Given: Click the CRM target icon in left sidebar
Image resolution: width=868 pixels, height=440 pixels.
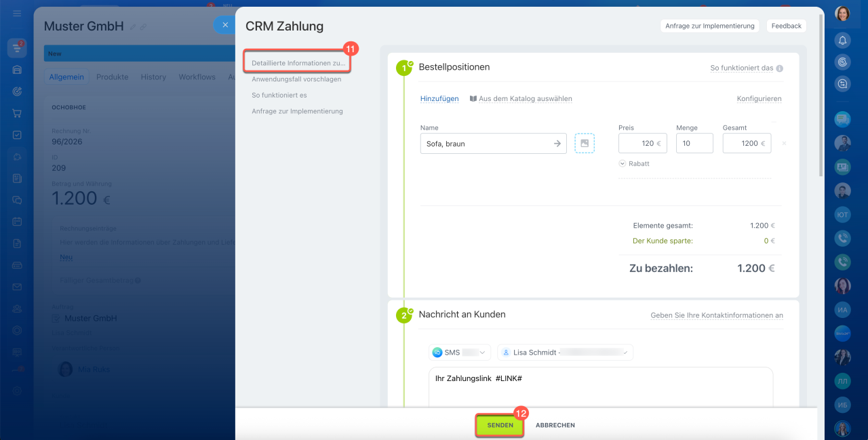Looking at the screenshot, I should [17, 91].
